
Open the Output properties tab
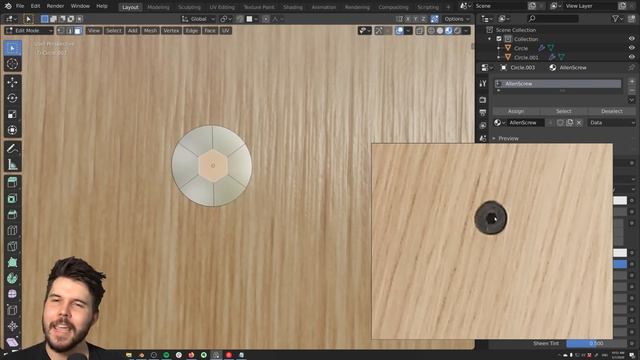(483, 113)
